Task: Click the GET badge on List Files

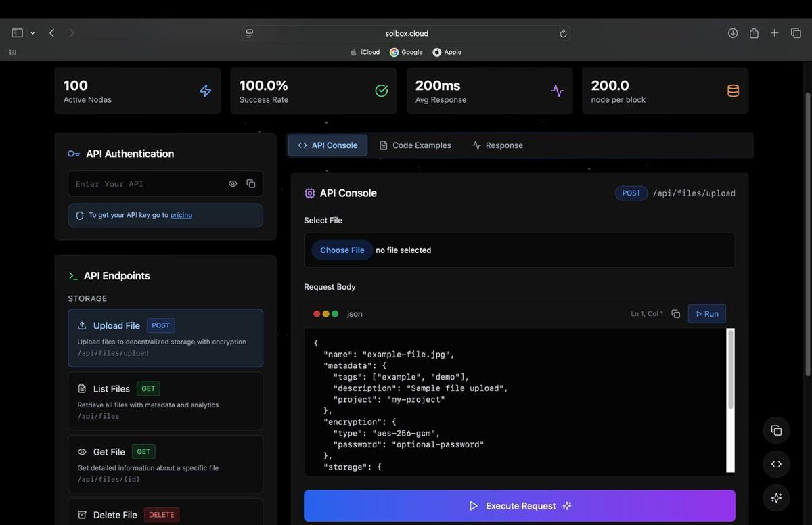Action: point(148,389)
